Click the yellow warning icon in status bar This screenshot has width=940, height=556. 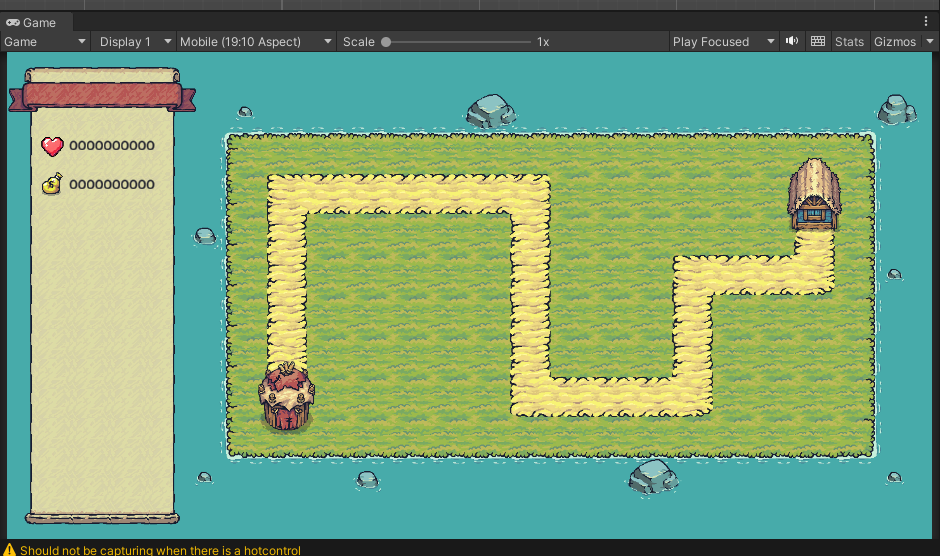pyautogui.click(x=9, y=549)
